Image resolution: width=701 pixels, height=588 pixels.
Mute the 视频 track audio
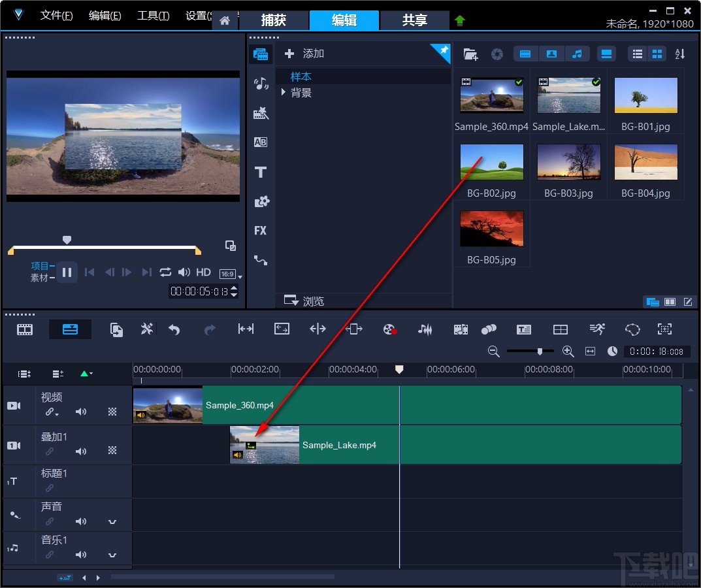(81, 412)
